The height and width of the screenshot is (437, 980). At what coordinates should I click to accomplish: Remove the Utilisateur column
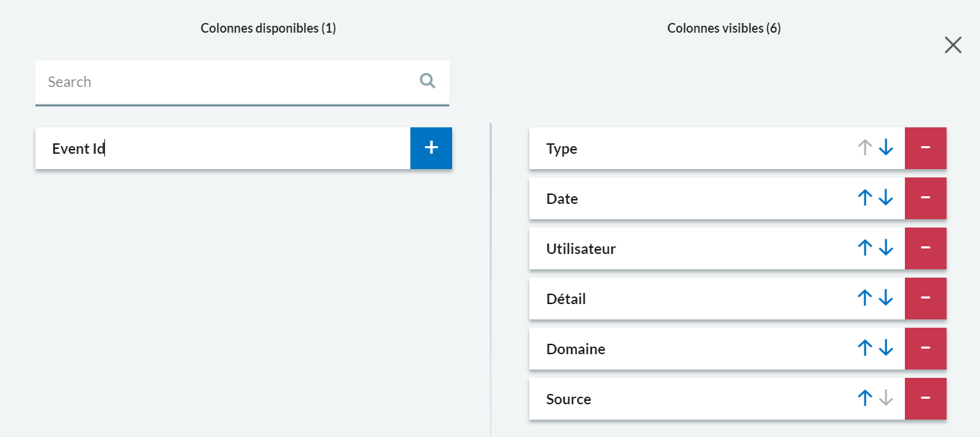click(x=925, y=248)
